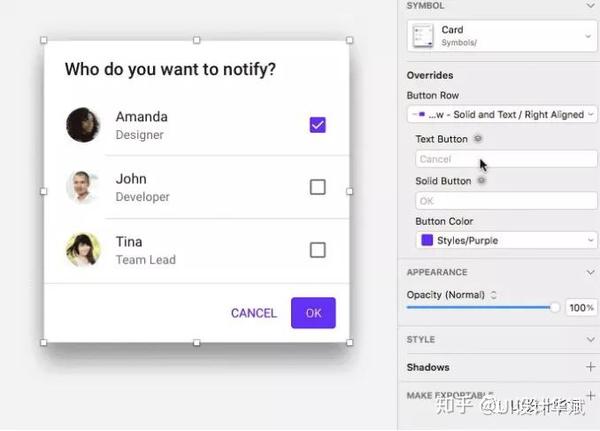Click the Make Exportable plus icon
Image resolution: width=600 pixels, height=431 pixels.
pyautogui.click(x=590, y=395)
